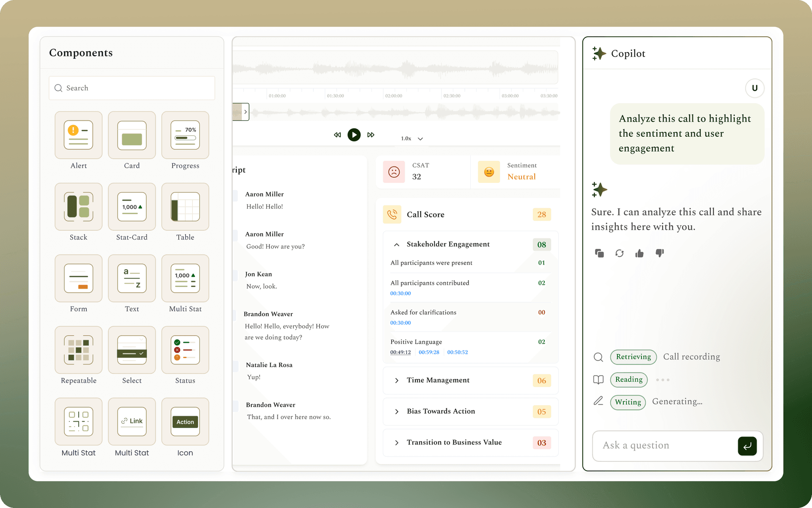Select the Progress component icon

pos(185,135)
